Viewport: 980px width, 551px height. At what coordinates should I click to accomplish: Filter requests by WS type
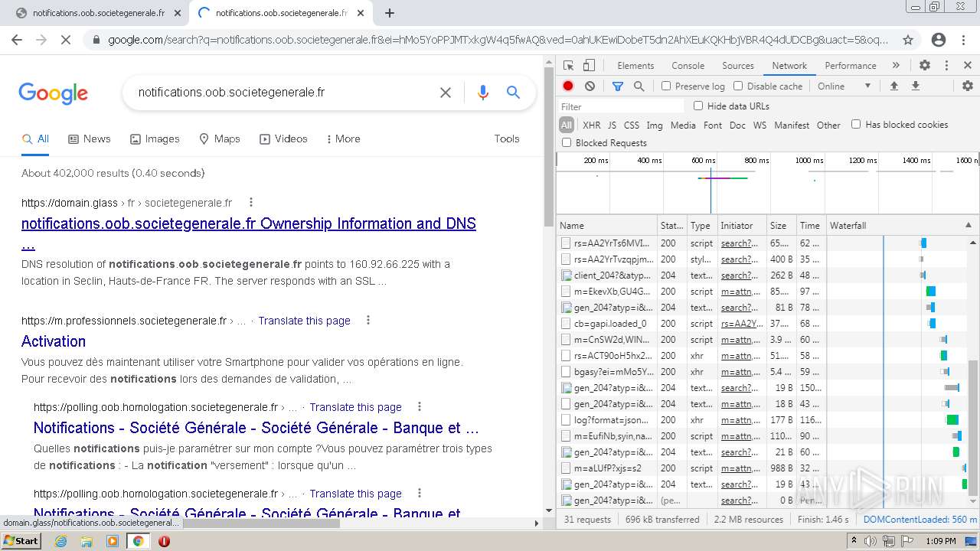pos(759,125)
